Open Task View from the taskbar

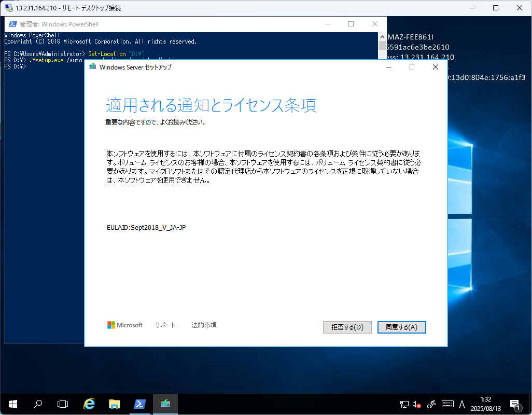coord(63,404)
